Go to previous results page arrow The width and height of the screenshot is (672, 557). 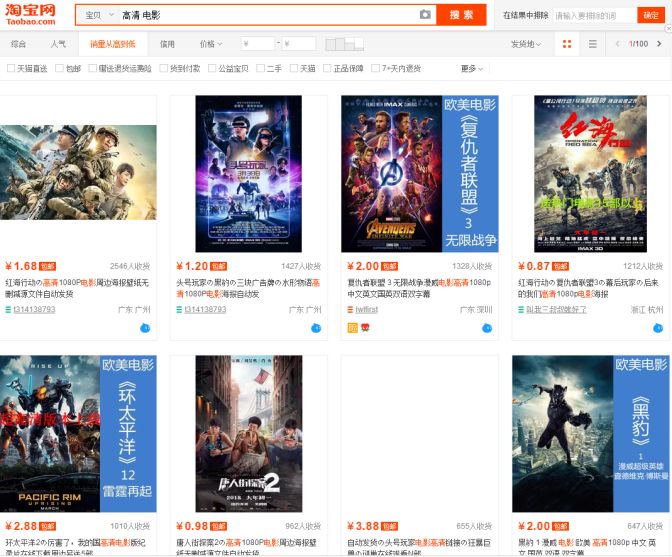coord(617,44)
